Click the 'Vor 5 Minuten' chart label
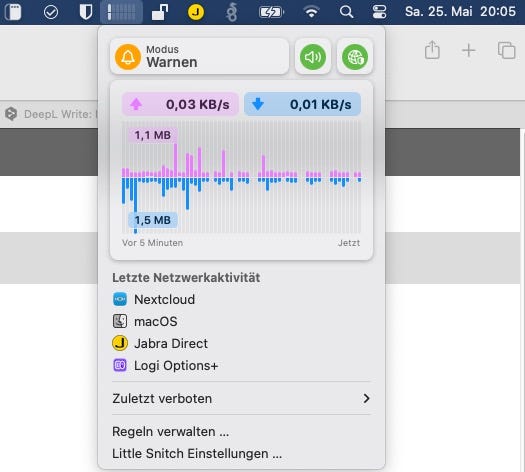The image size is (525, 472). 152,243
